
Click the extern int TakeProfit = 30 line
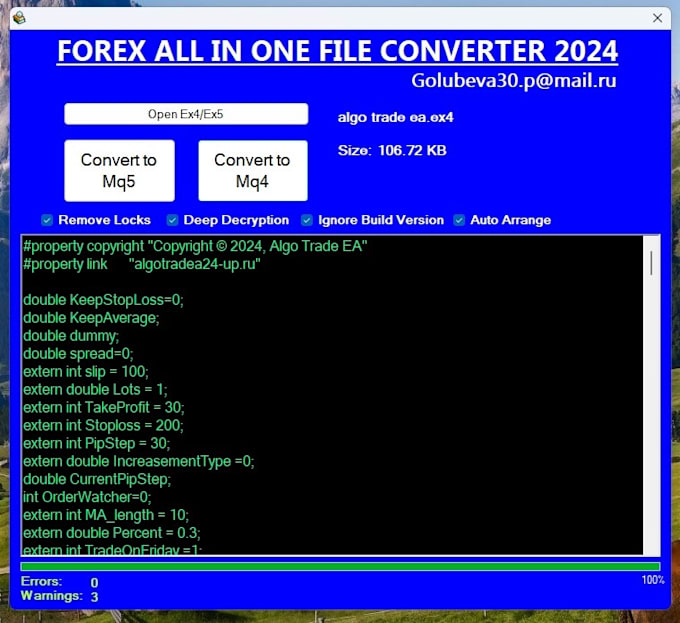click(104, 408)
